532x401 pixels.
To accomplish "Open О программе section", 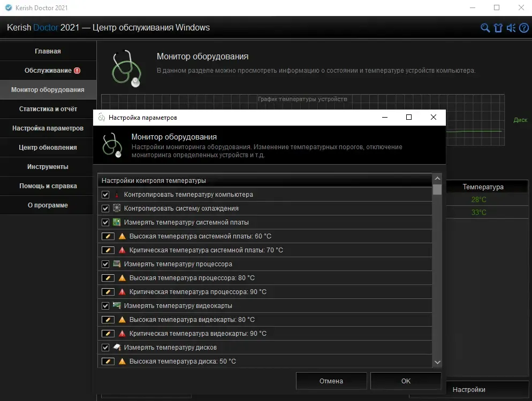I will (47, 205).
